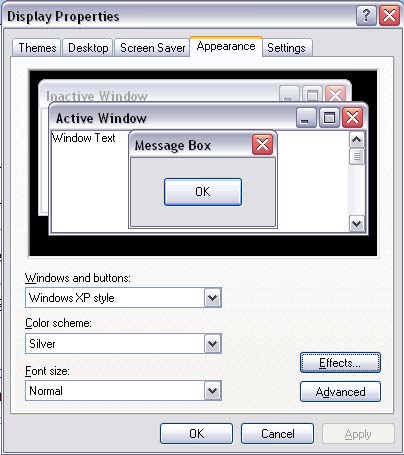Viewport: 404px width, 455px height.
Task: Click the preview Message Box close icon
Action: pyautogui.click(x=263, y=145)
